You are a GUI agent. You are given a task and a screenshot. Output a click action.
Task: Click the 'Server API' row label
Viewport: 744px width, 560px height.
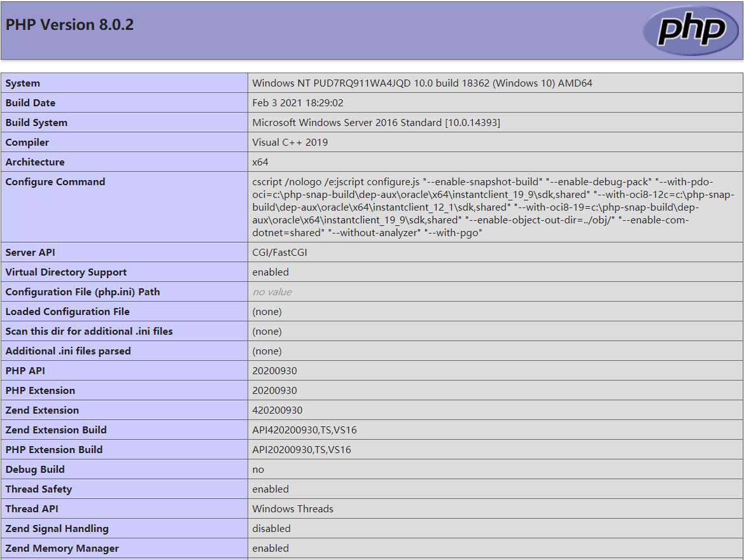[31, 253]
